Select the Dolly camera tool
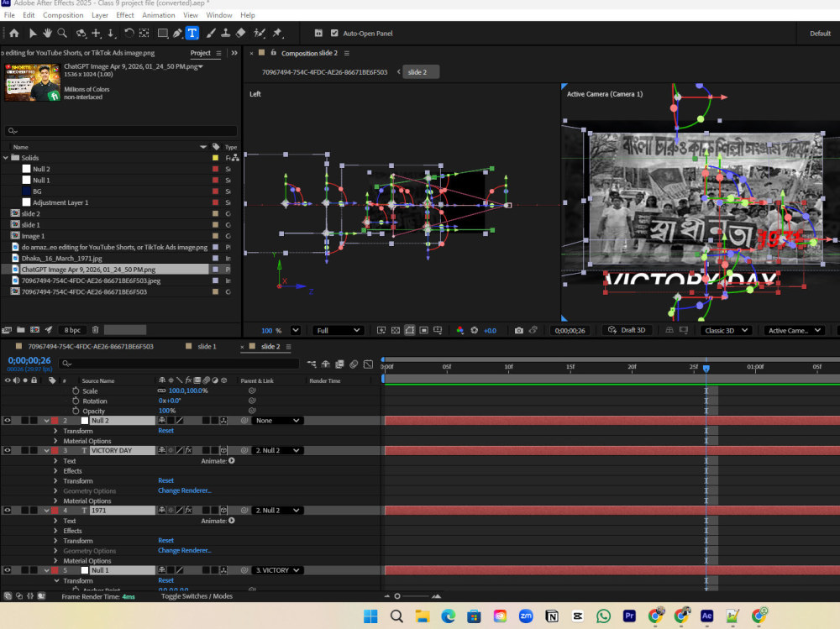Viewport: 840px width, 629px height. point(112,34)
